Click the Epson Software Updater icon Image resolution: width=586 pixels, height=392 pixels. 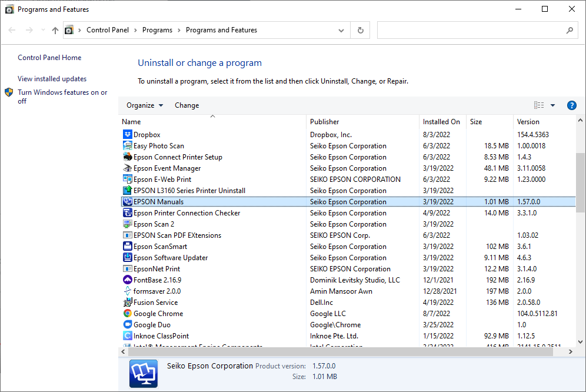128,257
